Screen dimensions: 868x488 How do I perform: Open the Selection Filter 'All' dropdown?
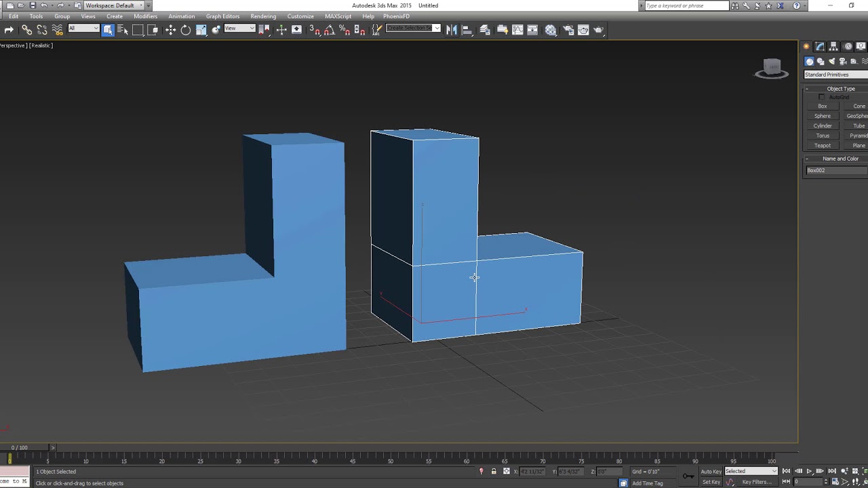coord(83,28)
